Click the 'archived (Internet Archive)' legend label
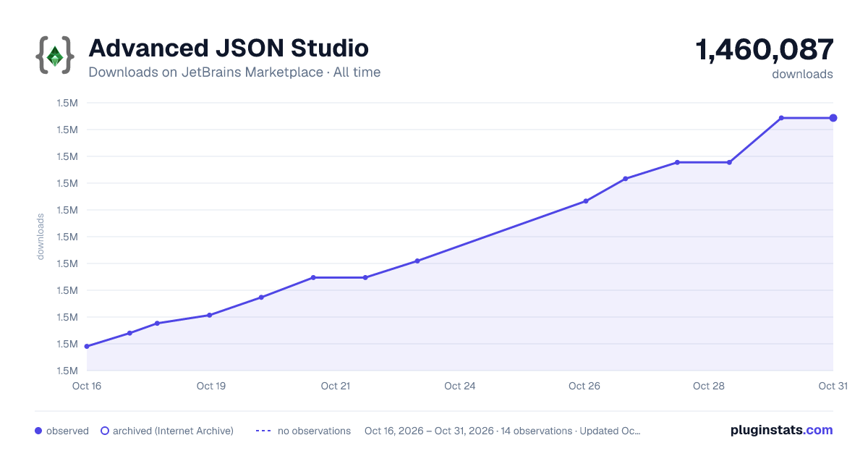The height and width of the screenshot is (456, 868). click(x=173, y=431)
